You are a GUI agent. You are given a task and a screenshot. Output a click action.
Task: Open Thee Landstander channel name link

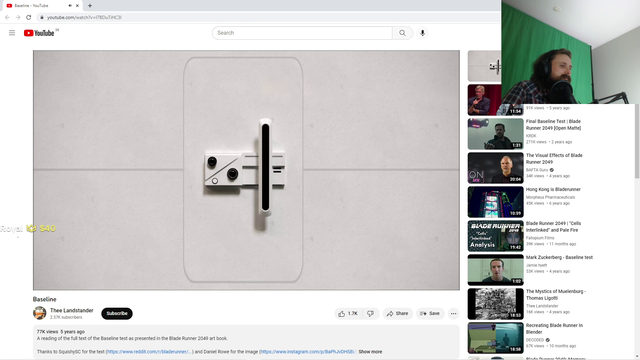[x=71, y=311]
